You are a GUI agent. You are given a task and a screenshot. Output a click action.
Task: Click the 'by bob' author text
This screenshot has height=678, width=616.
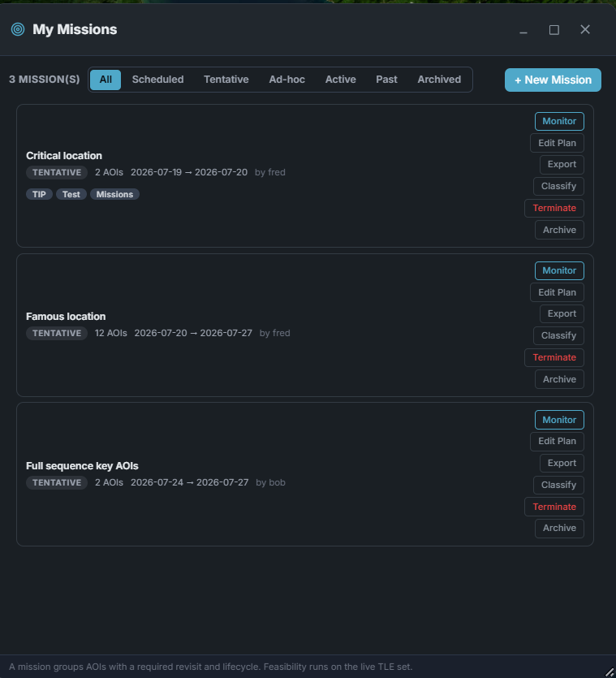(270, 482)
